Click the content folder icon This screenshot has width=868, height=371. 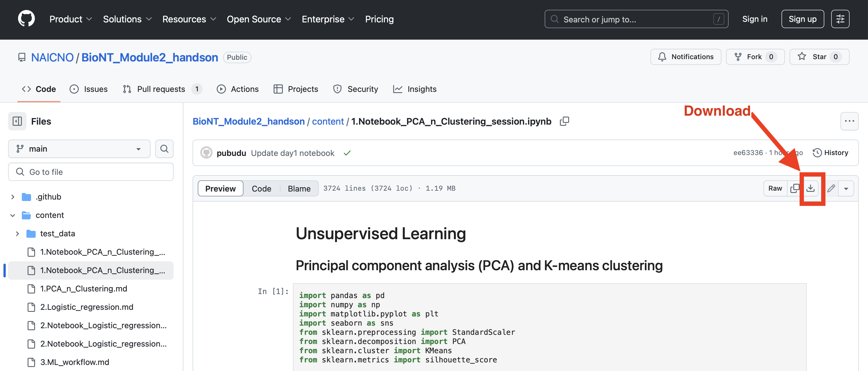tap(26, 215)
